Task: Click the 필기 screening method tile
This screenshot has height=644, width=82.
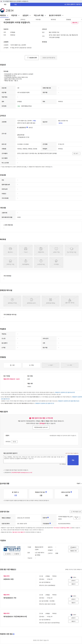Action: point(51,365)
